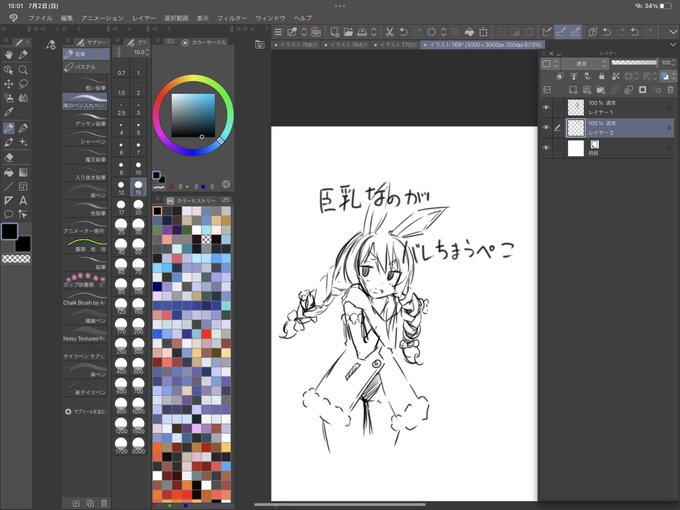Select the Magnifier zoom tool

(x=23, y=69)
